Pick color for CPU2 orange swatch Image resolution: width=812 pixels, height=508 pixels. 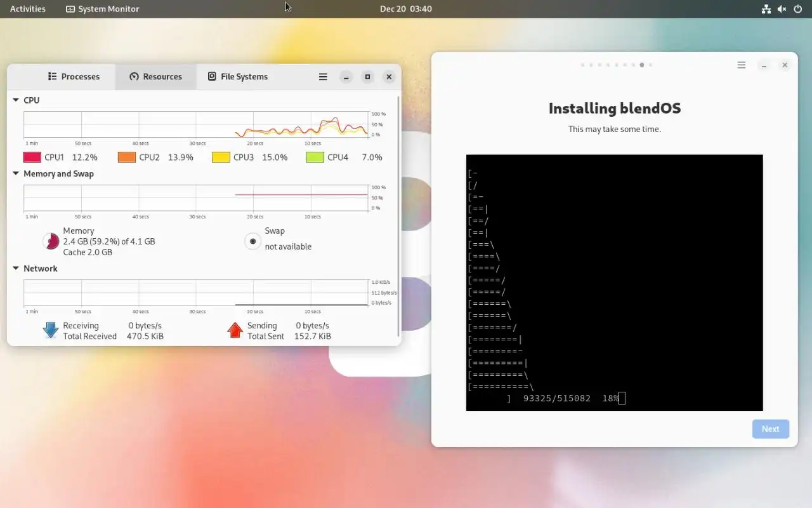(127, 157)
